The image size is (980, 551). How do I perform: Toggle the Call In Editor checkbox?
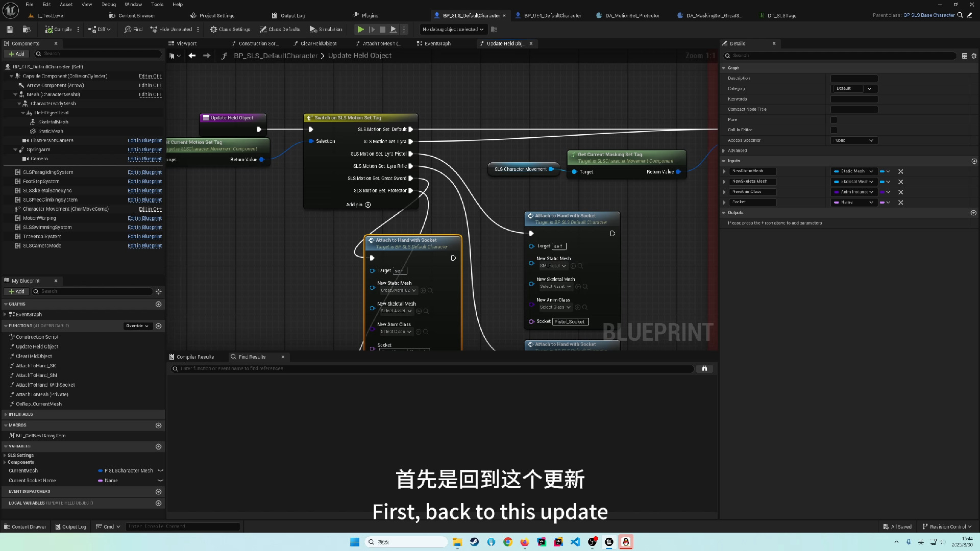[x=834, y=130]
